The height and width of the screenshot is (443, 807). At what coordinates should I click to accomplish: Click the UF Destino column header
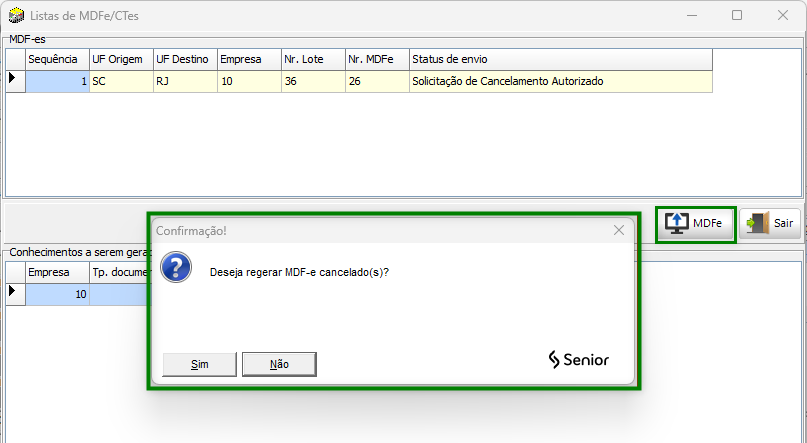pos(185,59)
